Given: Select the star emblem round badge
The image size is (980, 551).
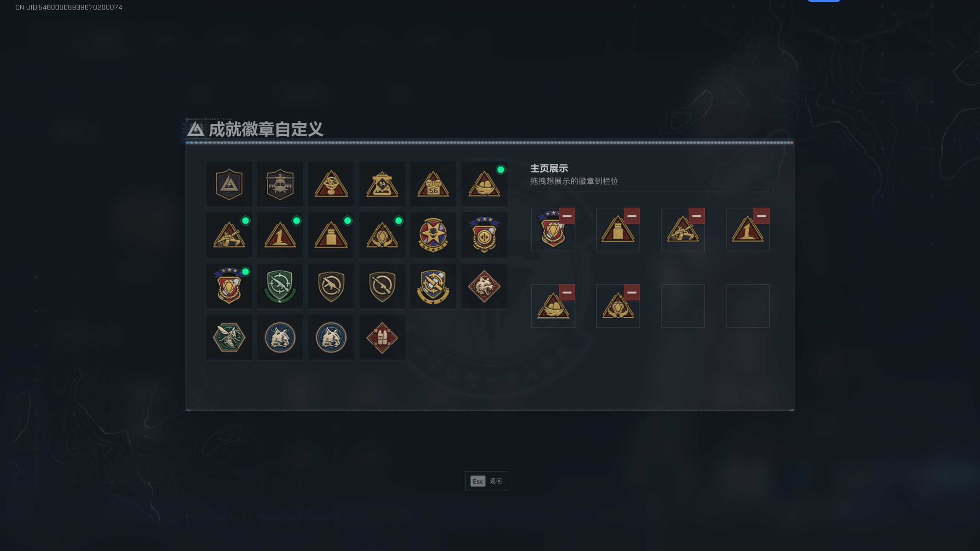Looking at the screenshot, I should tap(433, 235).
